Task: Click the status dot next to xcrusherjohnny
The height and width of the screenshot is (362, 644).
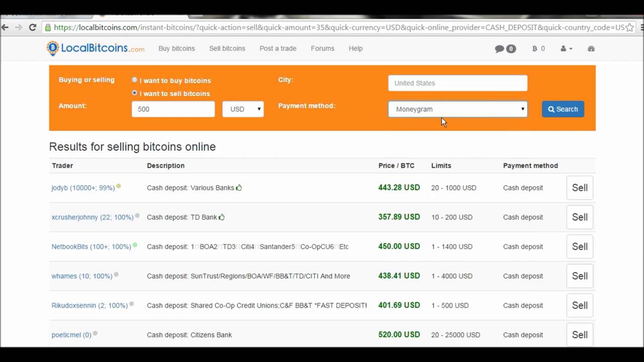Action: pyautogui.click(x=137, y=216)
